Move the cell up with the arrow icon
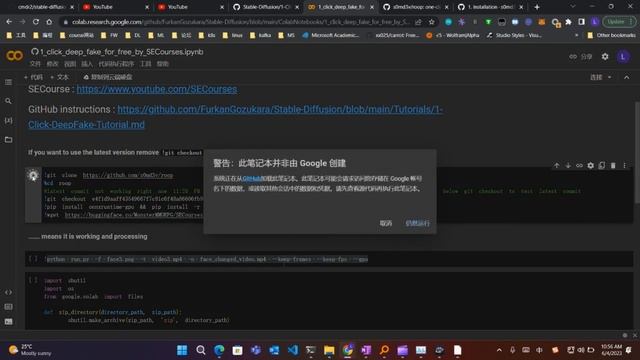The width and height of the screenshot is (640, 360). click(556, 165)
